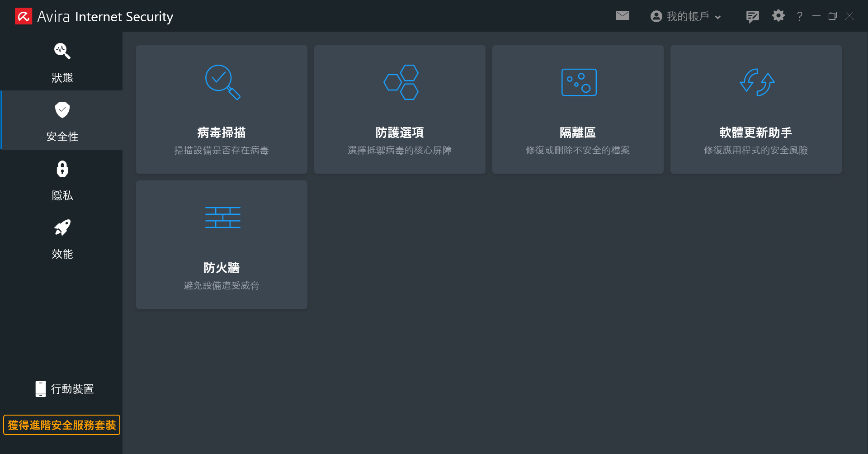The width and height of the screenshot is (868, 454).
Task: Click the chevron next to 我的帳戶
Action: (717, 17)
